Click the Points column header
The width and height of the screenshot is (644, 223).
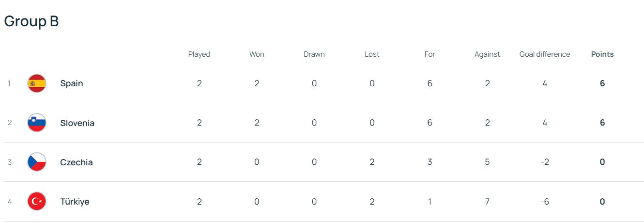click(602, 54)
